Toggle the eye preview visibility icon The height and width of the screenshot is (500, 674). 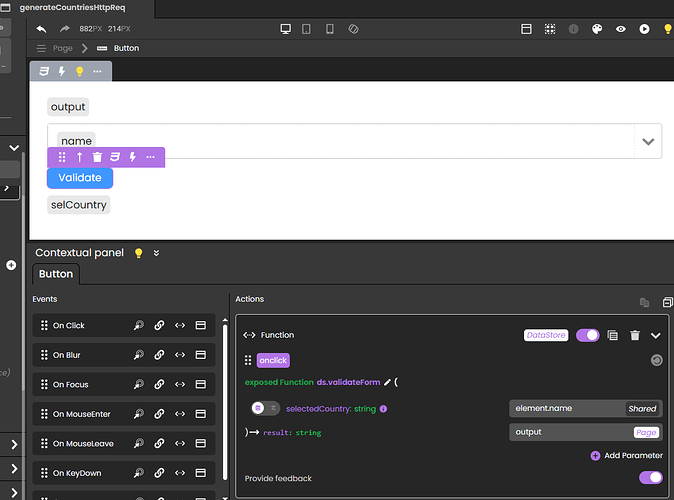621,30
